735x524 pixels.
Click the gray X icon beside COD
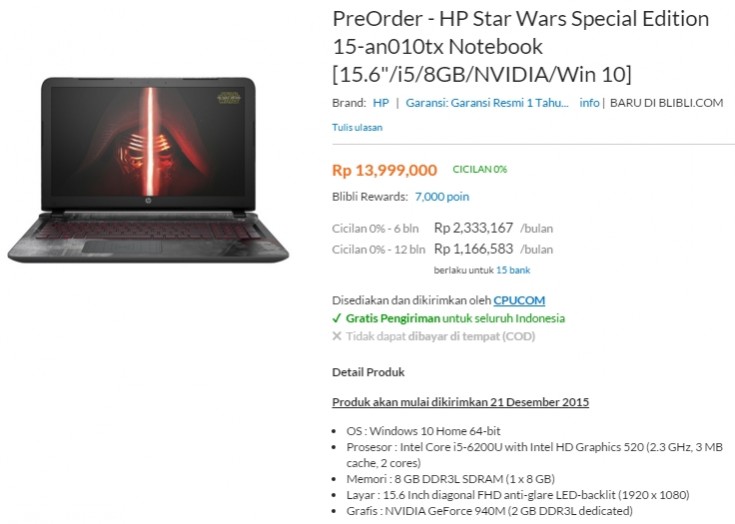pyautogui.click(x=337, y=336)
